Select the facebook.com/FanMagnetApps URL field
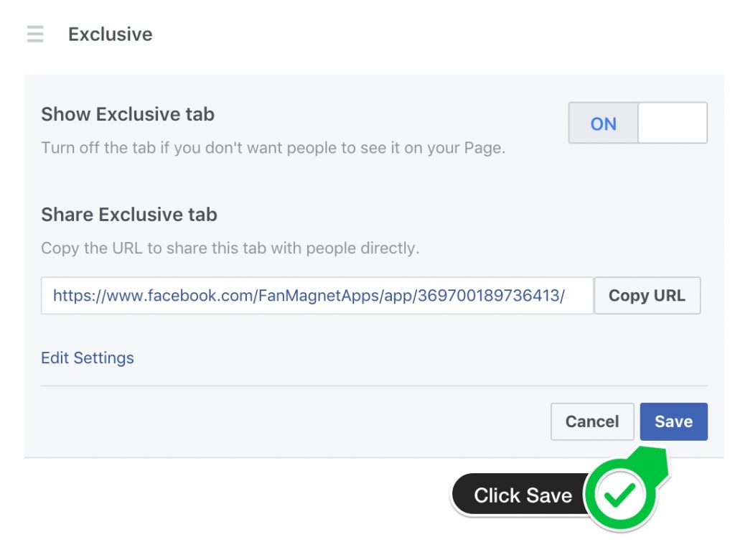This screenshot has width=735, height=560. coord(317,296)
